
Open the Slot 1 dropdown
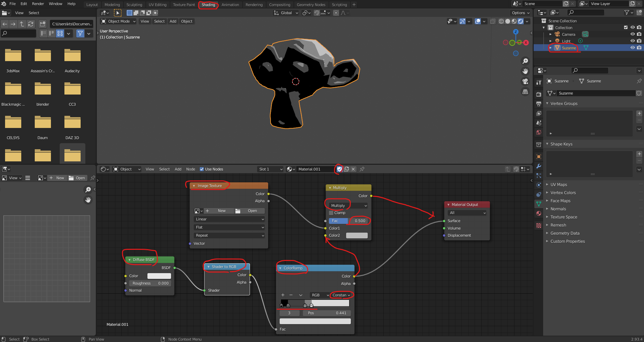271,169
